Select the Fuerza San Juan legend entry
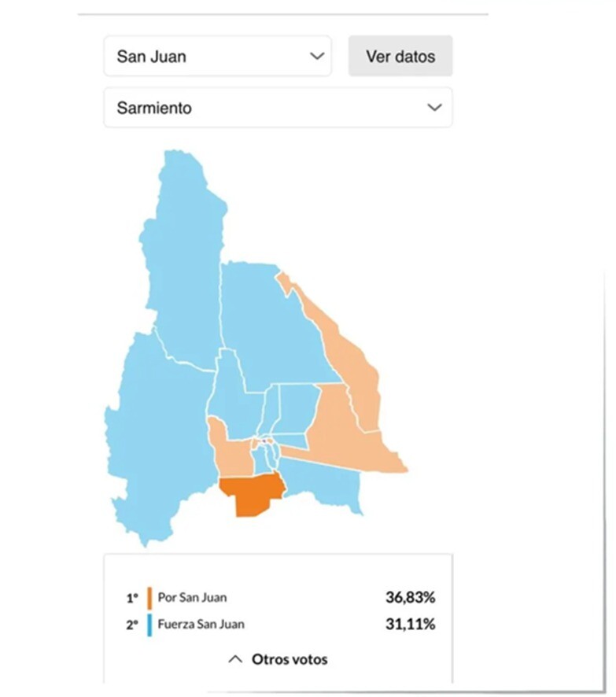 tap(200, 624)
